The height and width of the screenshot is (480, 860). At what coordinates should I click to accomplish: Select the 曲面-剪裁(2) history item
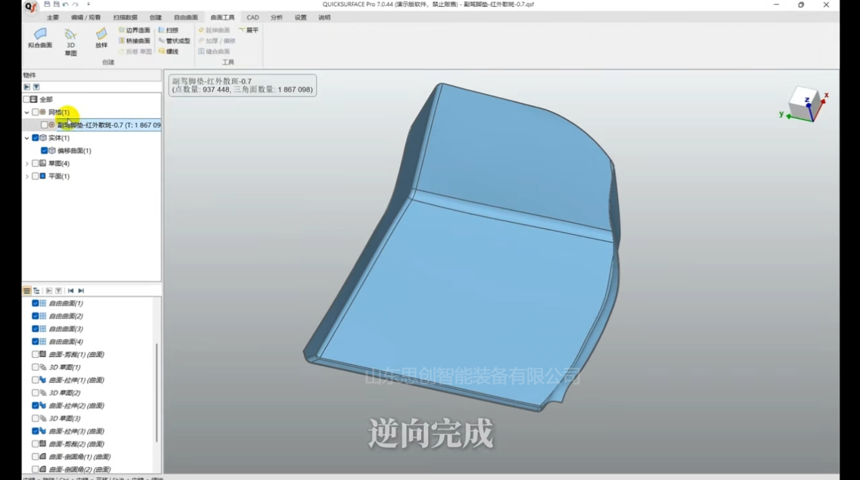(x=76, y=444)
